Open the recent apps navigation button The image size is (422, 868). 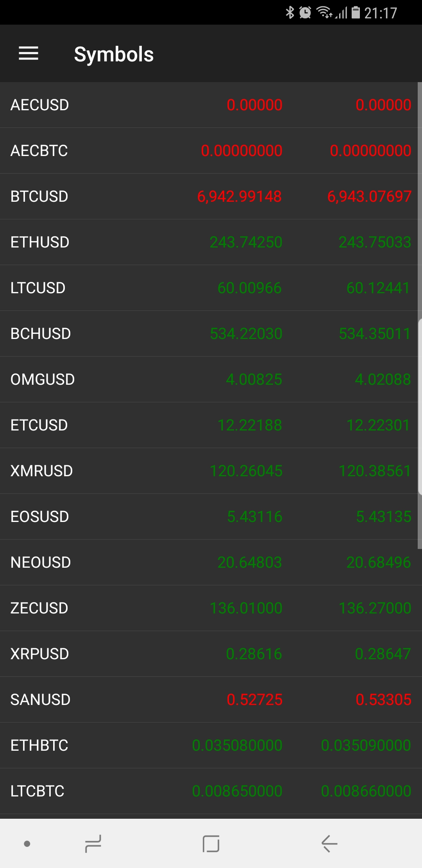coord(93,843)
